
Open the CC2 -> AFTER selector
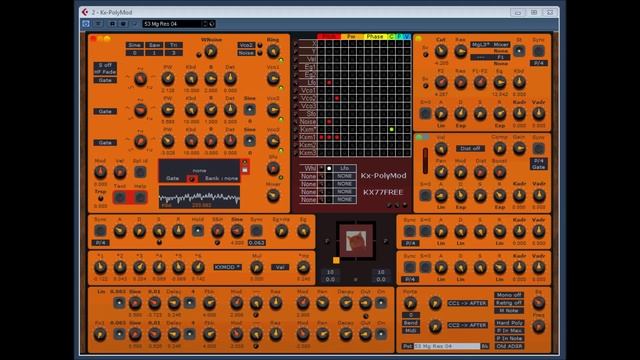pyautogui.click(x=467, y=325)
